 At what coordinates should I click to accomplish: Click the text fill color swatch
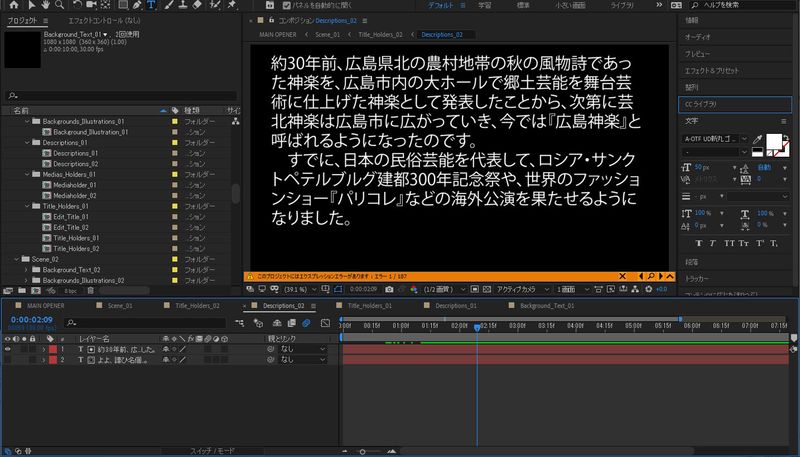pos(771,141)
